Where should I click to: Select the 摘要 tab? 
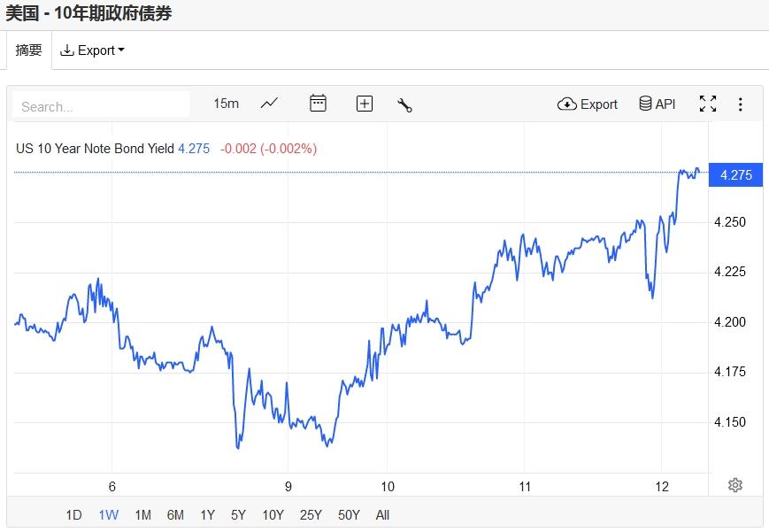click(x=28, y=50)
